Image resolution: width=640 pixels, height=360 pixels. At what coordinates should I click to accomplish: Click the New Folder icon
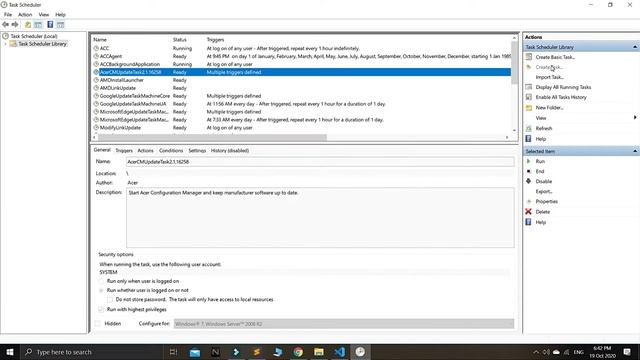coord(529,107)
